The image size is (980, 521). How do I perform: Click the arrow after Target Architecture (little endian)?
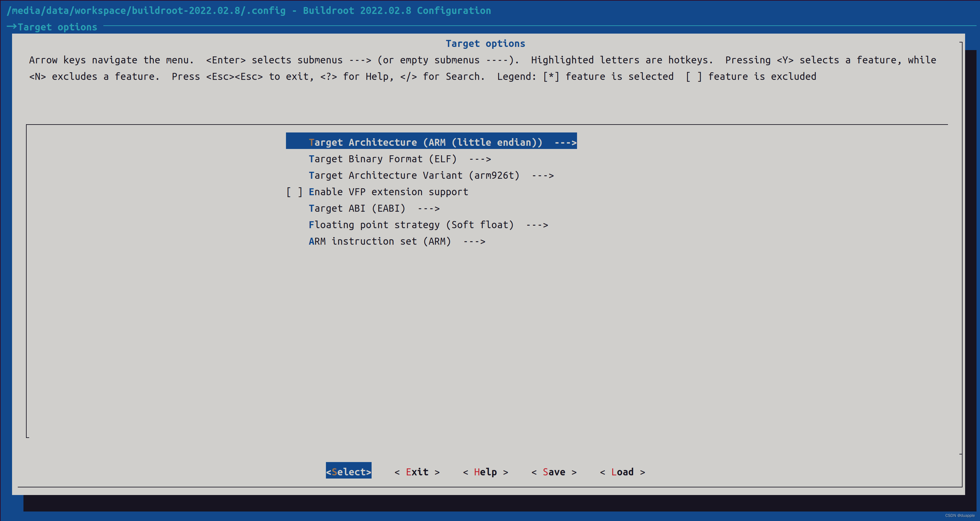(565, 143)
